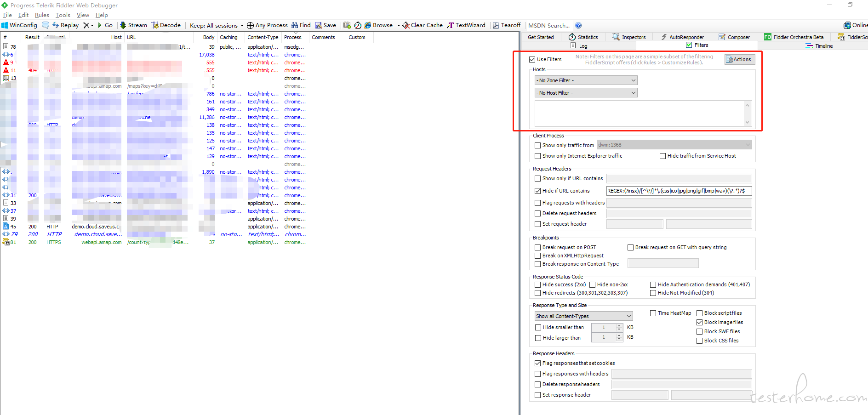Open the File menu
This screenshot has width=868, height=415.
(x=7, y=15)
